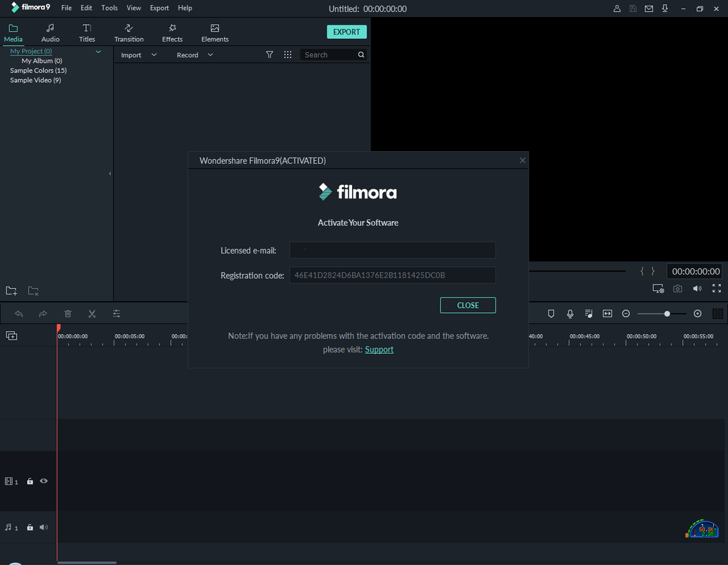The height and width of the screenshot is (565, 728).
Task: Delete folder icon in media library
Action: point(33,291)
